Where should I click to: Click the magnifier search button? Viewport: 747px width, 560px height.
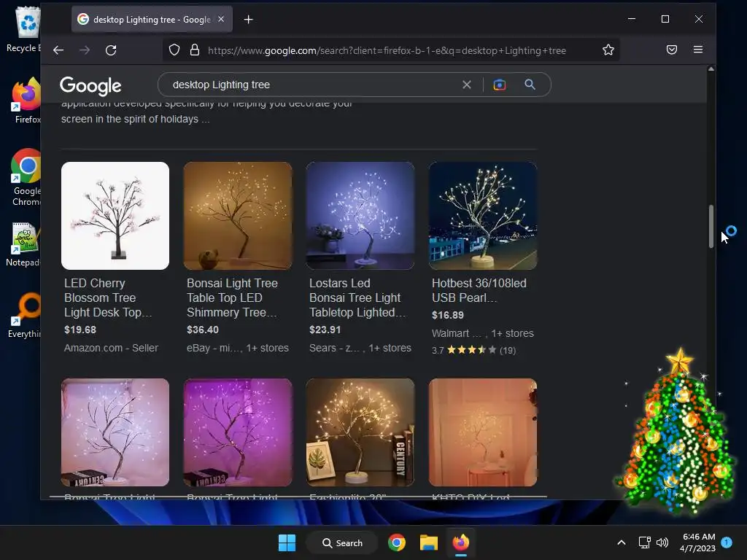(x=530, y=85)
